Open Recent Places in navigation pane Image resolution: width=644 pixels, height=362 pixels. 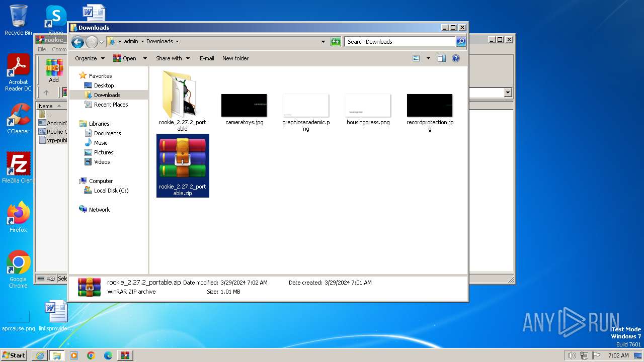111,105
